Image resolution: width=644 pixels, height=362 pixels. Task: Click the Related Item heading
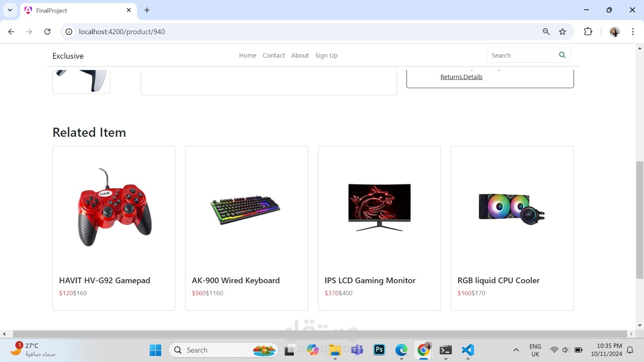pos(89,132)
